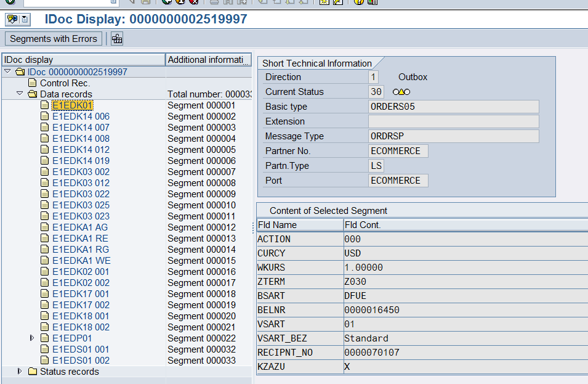Click the Data records folder icon
Image resolution: width=588 pixels, height=384 pixels.
[x=33, y=94]
